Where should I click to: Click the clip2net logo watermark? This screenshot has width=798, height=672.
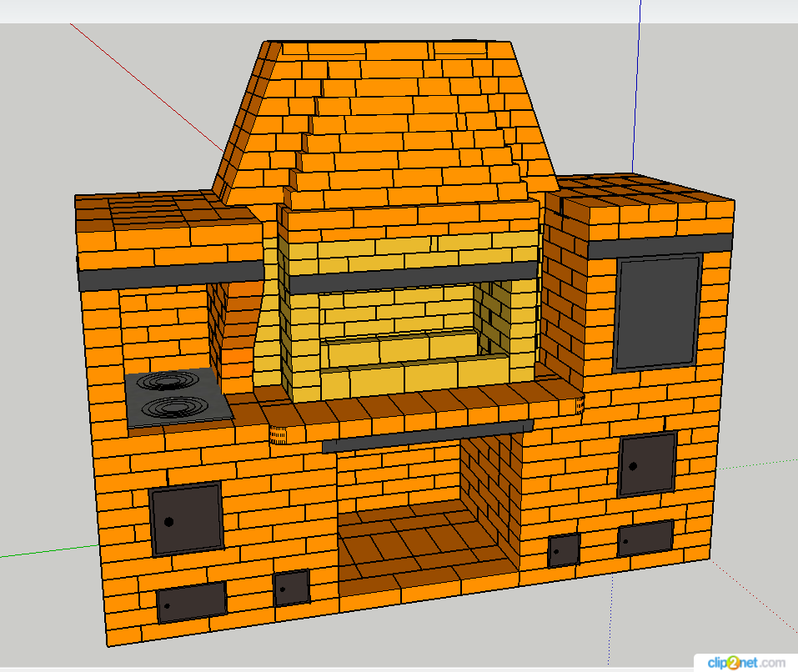(746, 662)
